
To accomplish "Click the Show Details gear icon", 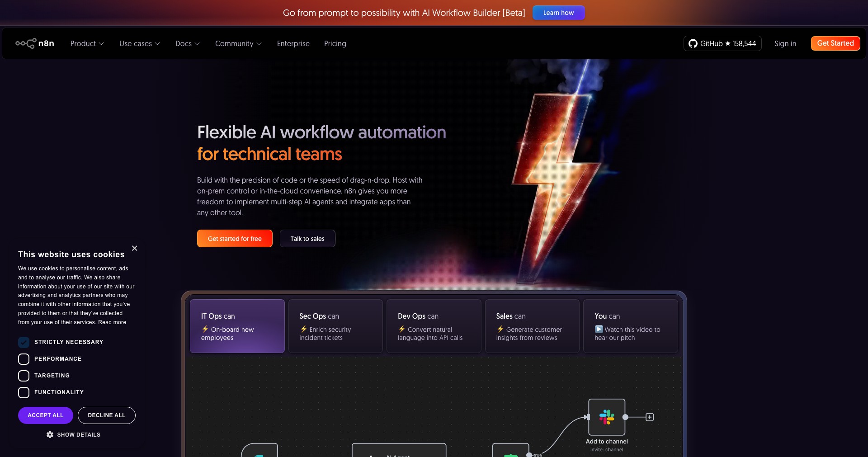I will pos(50,434).
